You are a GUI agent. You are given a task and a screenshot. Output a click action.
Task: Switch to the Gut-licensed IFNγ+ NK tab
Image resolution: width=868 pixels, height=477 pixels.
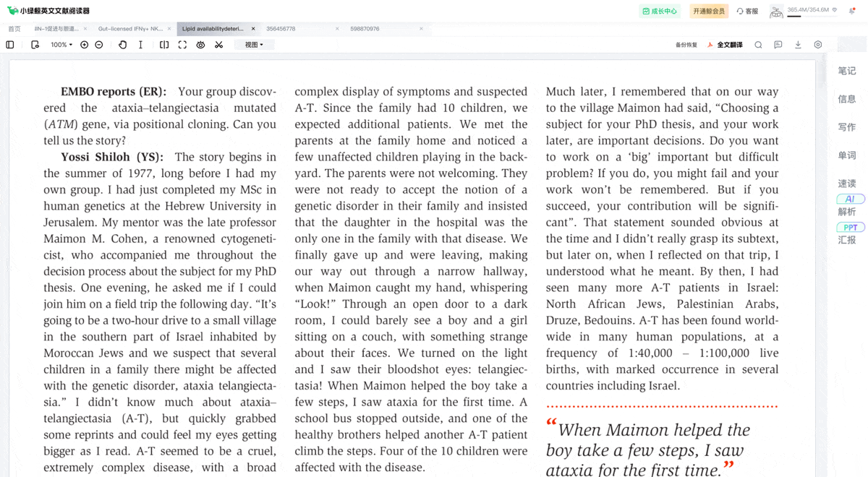[130, 29]
